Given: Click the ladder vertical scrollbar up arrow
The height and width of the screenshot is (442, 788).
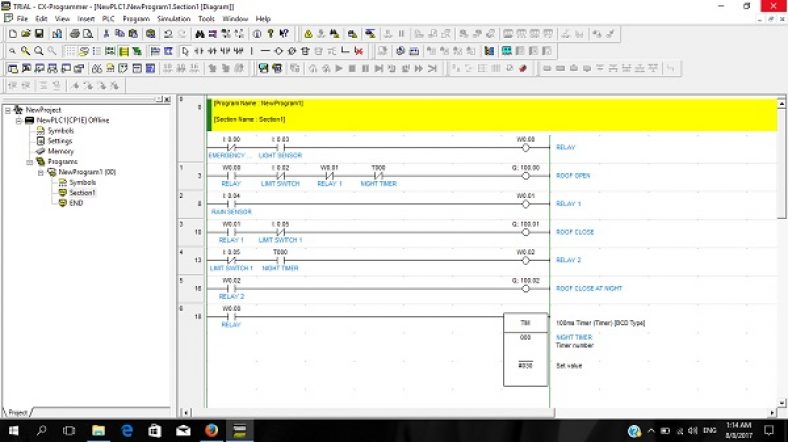Looking at the screenshot, I should 781,103.
